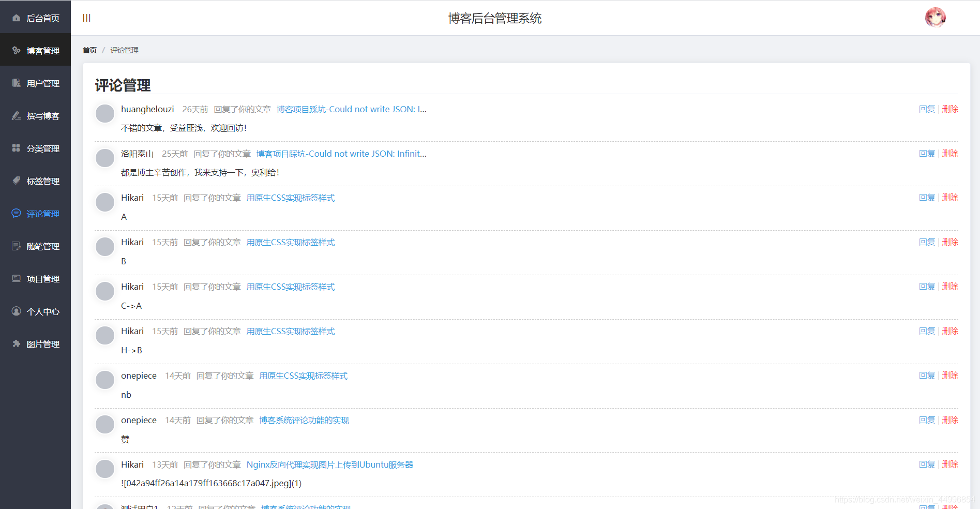Click the 用户管理 sidebar icon
Viewport: 980px width, 509px height.
coord(16,83)
